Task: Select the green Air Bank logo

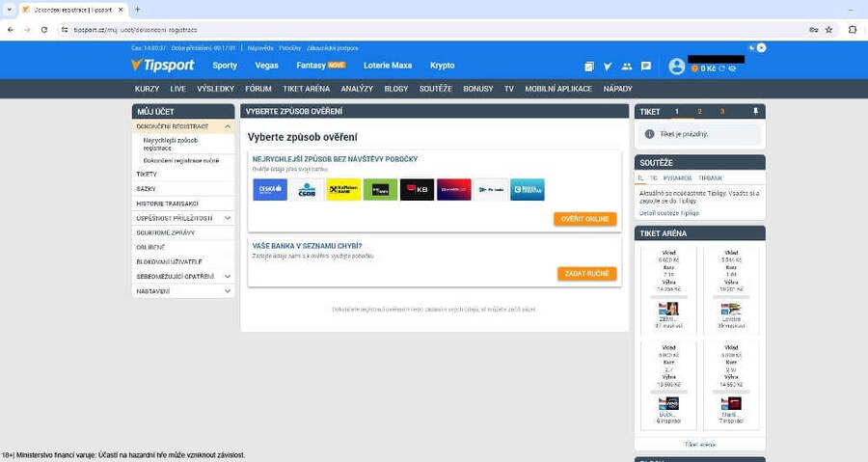Action: pos(380,189)
